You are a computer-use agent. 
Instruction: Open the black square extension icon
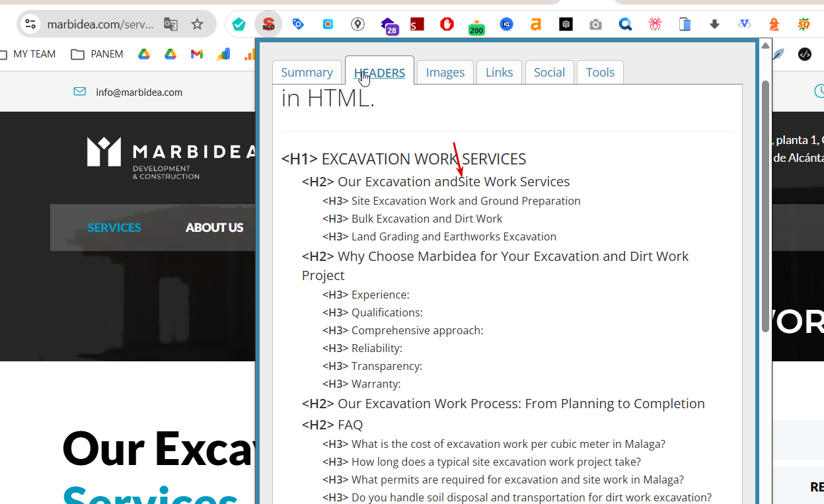tap(566, 24)
